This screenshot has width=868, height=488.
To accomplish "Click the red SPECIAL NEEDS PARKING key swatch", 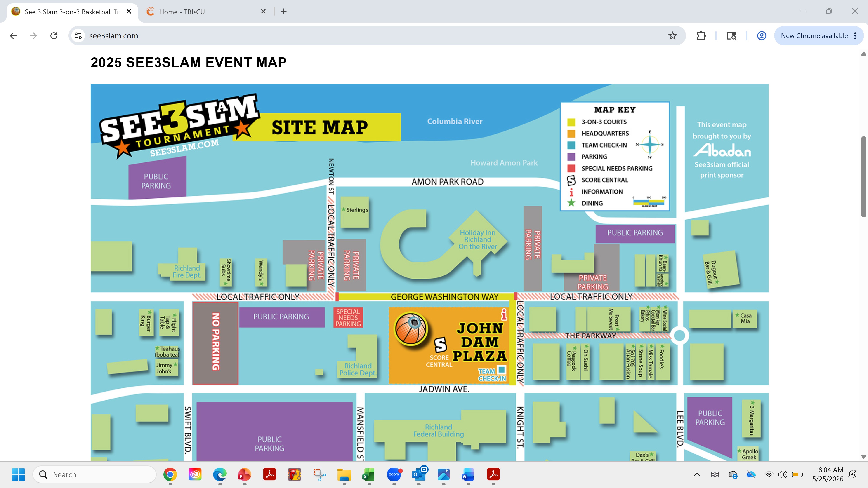I will [571, 168].
